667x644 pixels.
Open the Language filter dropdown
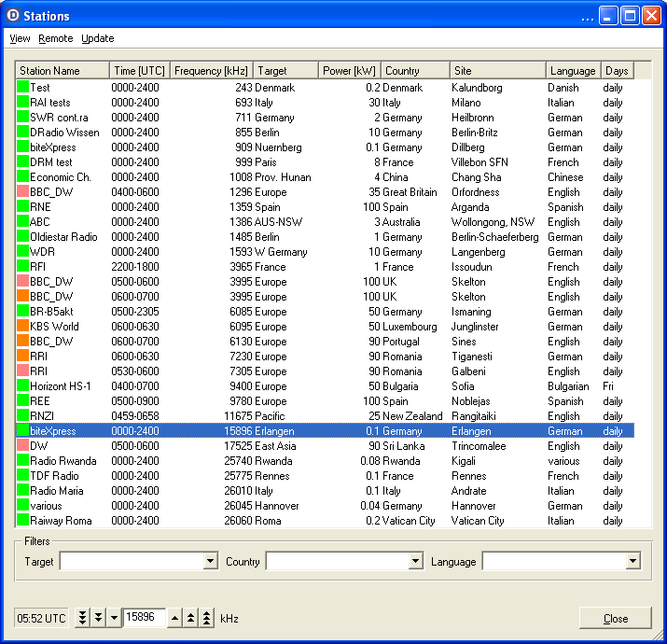pos(632,562)
